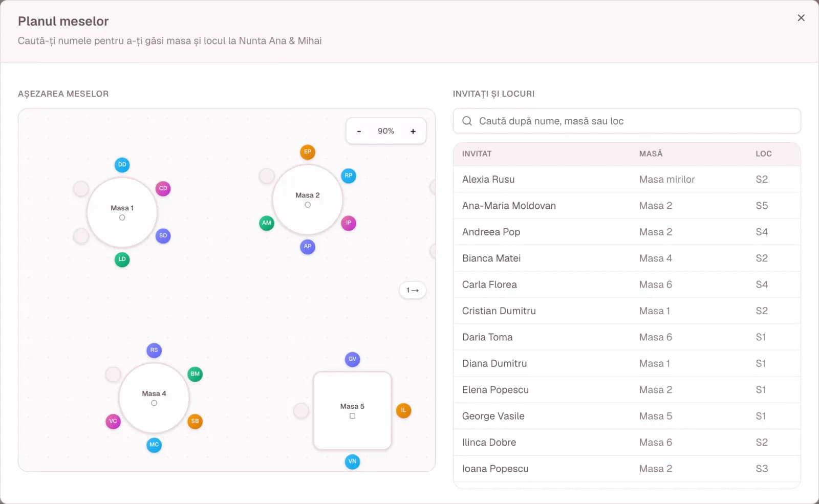Image resolution: width=819 pixels, height=504 pixels.
Task: Select the RP seat badge at Masa 2
Action: coord(349,176)
